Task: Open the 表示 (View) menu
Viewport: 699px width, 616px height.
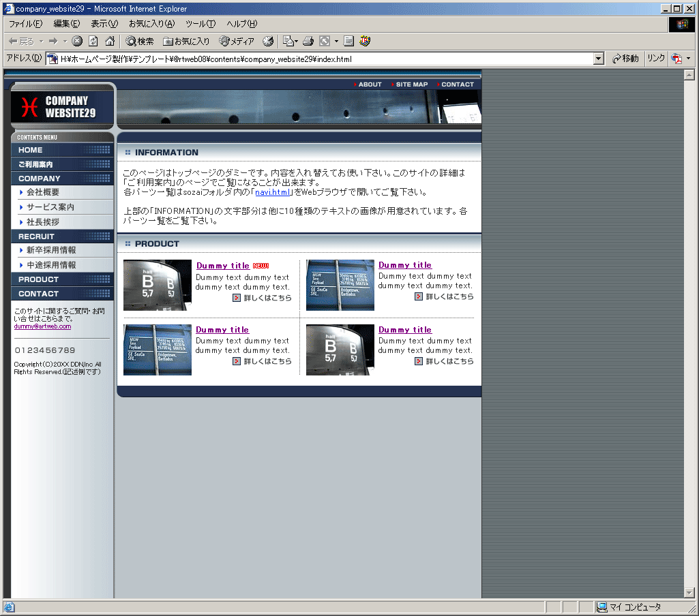Action: point(104,24)
